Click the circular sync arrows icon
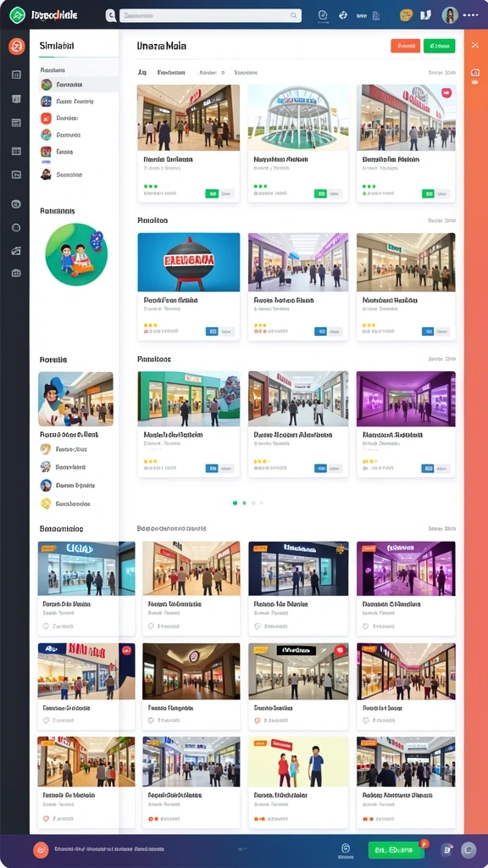This screenshot has width=488, height=868. (343, 15)
